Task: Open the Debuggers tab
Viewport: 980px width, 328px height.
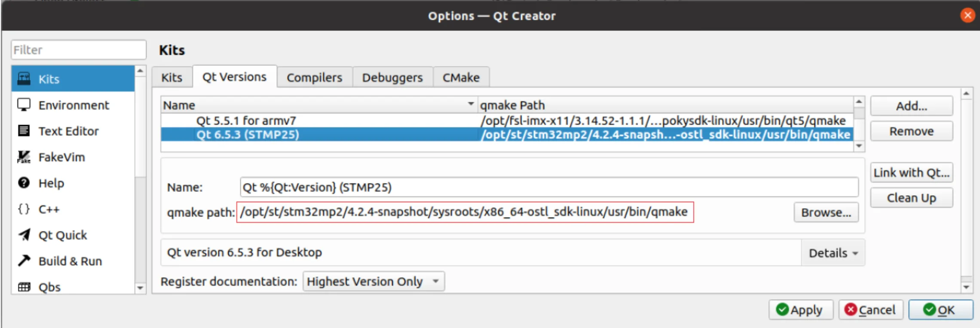Action: tap(392, 77)
